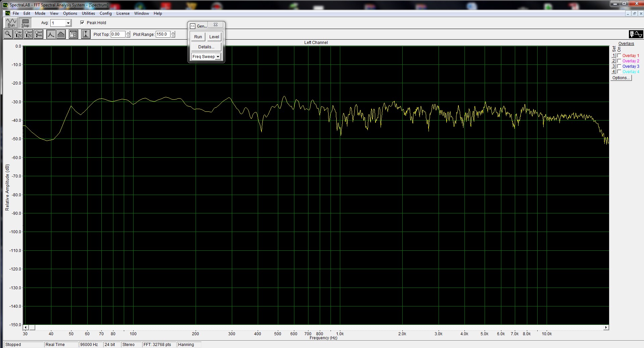
Task: Click the scrollbar right arrow under plot
Action: (606, 327)
